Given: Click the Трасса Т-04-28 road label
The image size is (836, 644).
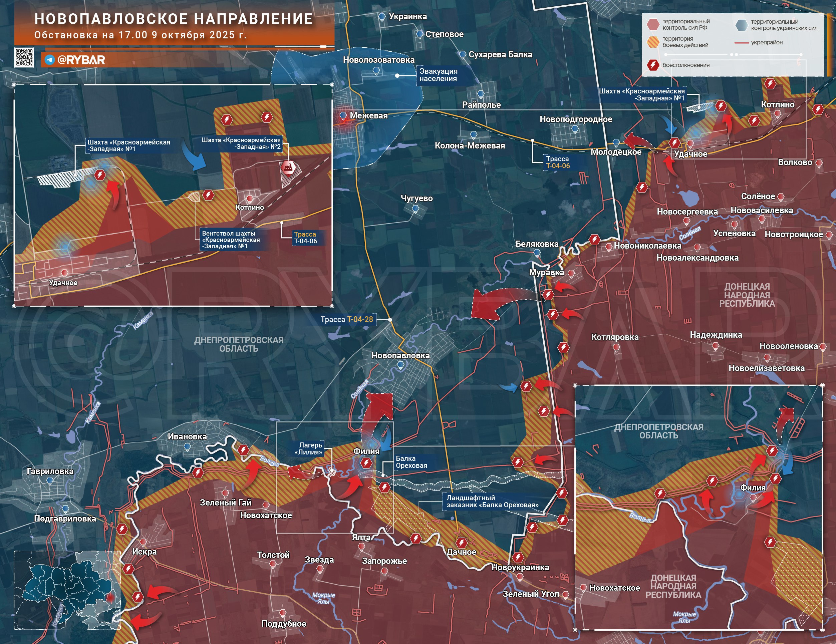Looking at the screenshot, I should click(346, 320).
